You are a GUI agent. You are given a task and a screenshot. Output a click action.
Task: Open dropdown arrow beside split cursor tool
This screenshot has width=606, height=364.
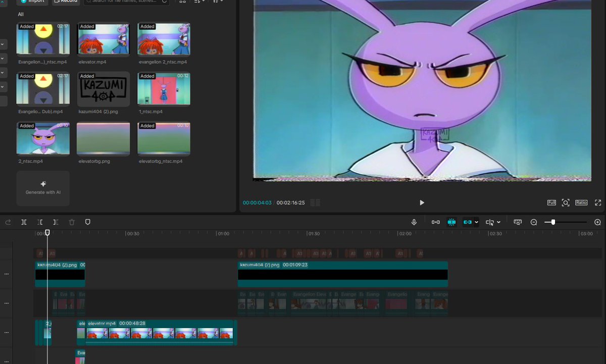499,222
